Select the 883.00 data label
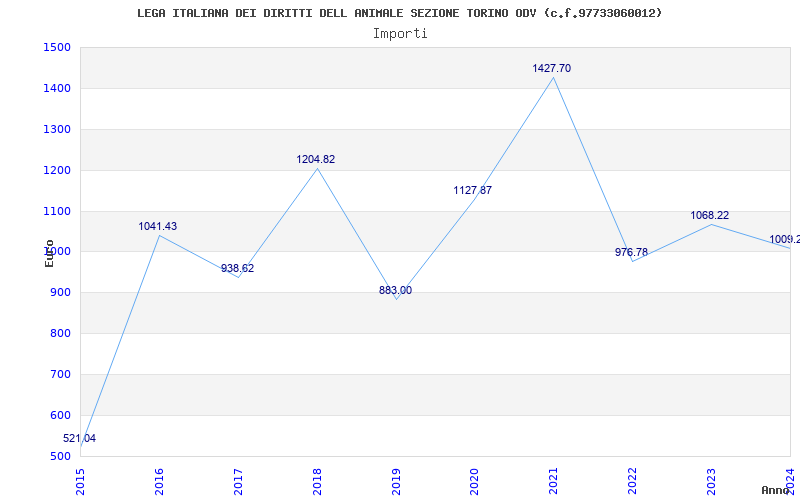This screenshot has height=500, width=800. [395, 290]
